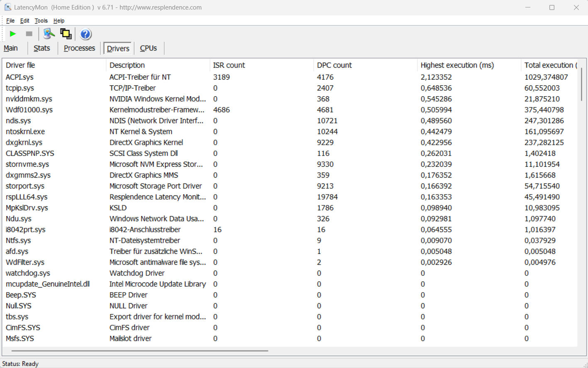Open the Tools menu
Screen dimensions: 588x368
(x=41, y=21)
